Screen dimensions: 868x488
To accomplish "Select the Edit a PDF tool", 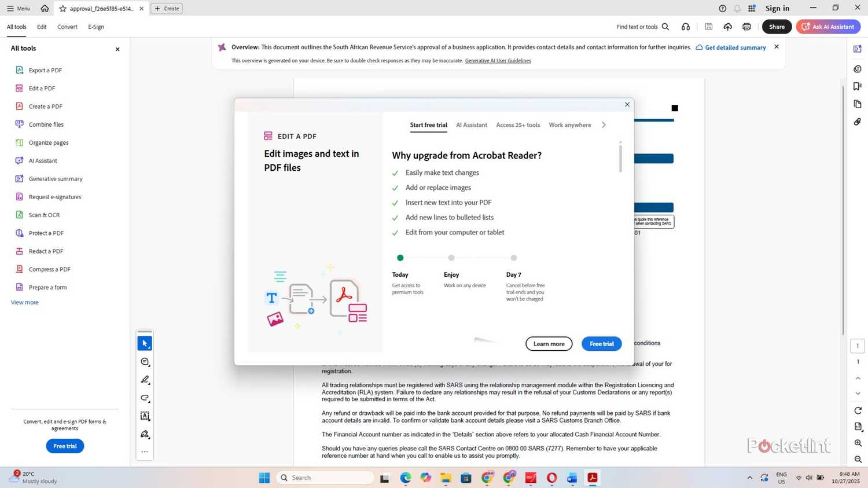I will [x=42, y=88].
